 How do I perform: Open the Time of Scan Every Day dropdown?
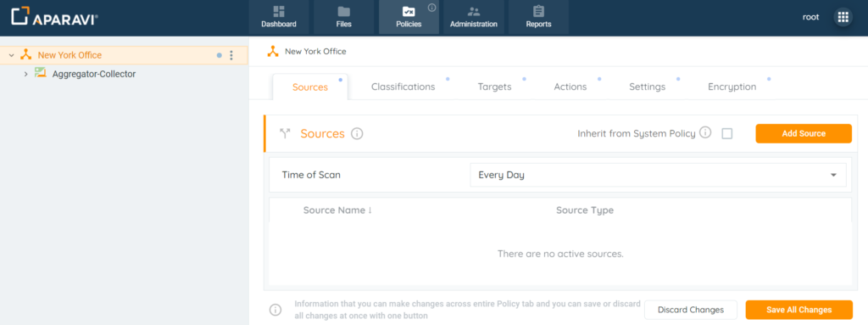(658, 175)
